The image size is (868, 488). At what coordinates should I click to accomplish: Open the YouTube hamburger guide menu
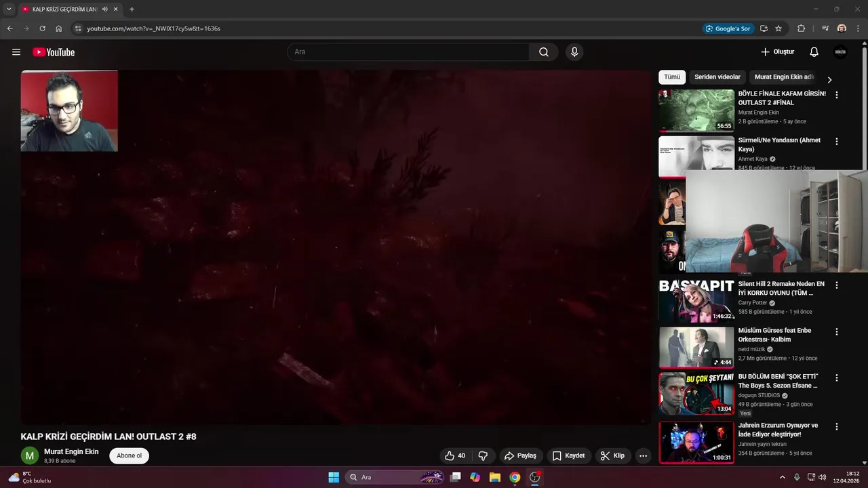click(x=16, y=52)
